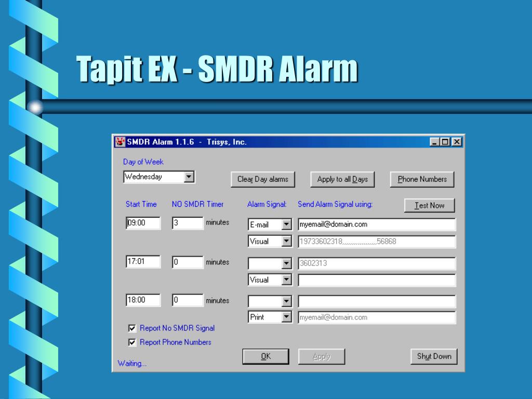Screen dimensions: 532x399
Task: Click the 18:00 start time field
Action: (143, 300)
